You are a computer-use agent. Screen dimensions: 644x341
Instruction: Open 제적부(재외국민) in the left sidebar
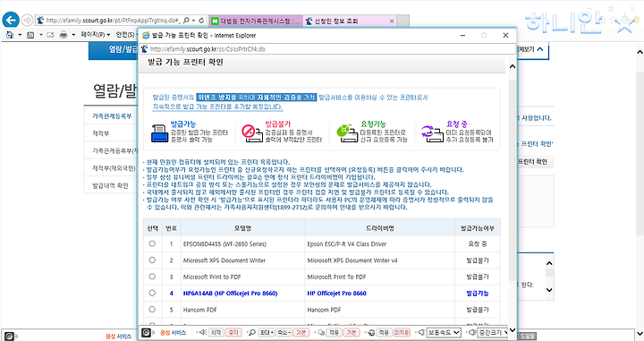[x=114, y=168]
